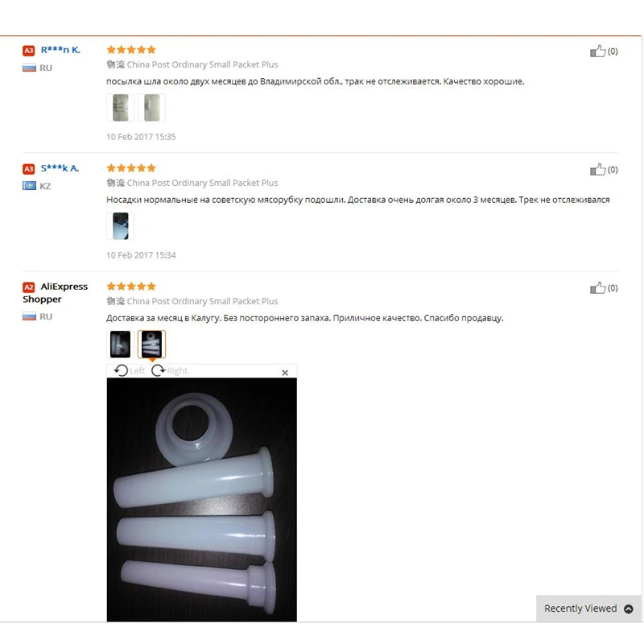Click thumbs-up on S***k A.'s review

[x=597, y=170]
